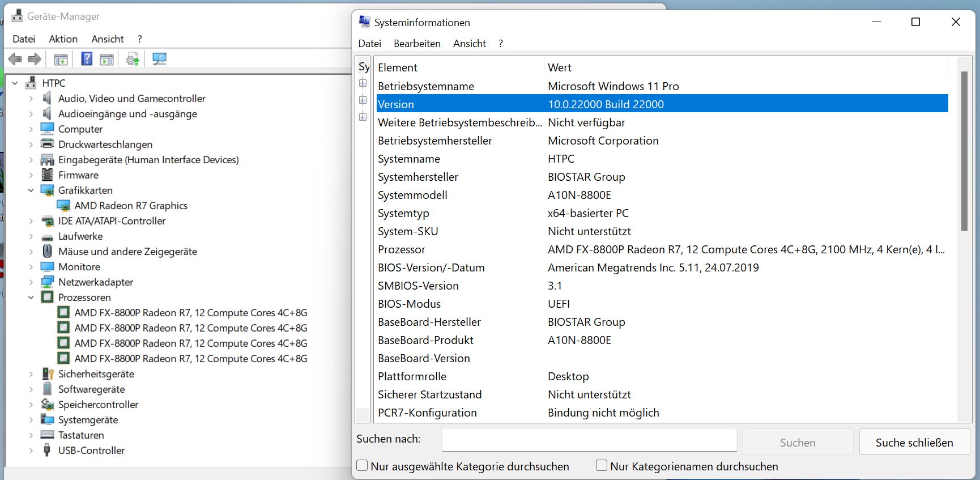This screenshot has height=480, width=980.
Task: Click the Netzwerkadapter category icon
Action: [x=48, y=282]
